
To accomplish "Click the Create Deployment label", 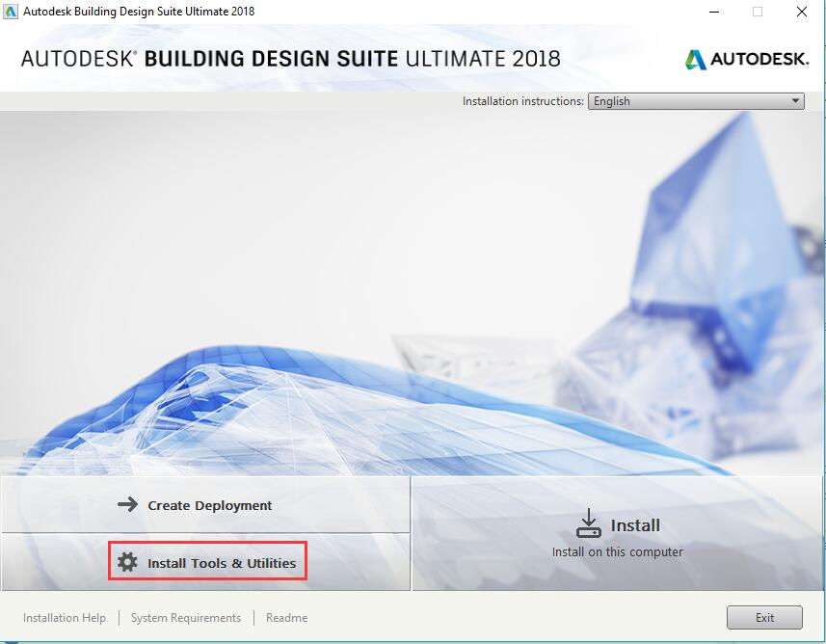I will [210, 505].
